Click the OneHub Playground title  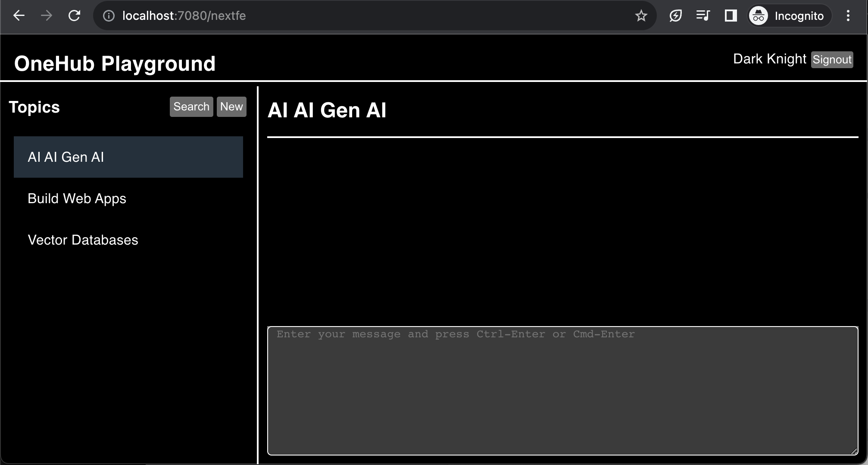pos(115,63)
